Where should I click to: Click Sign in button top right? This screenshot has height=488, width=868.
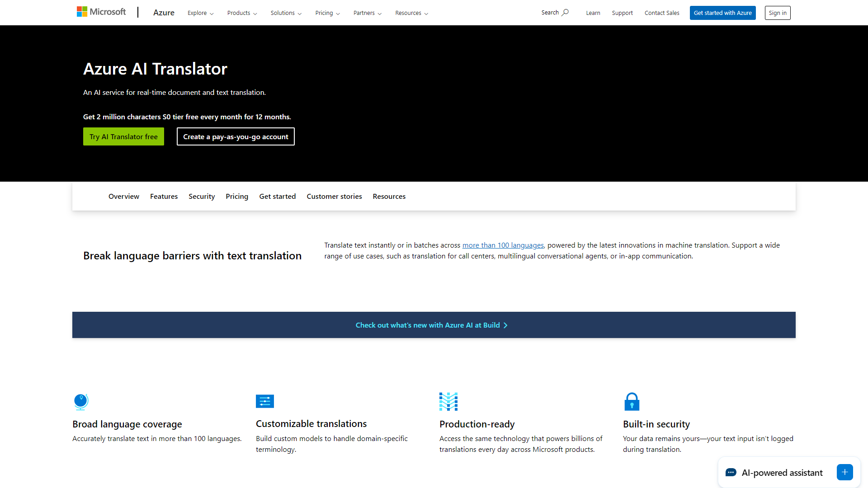(778, 13)
